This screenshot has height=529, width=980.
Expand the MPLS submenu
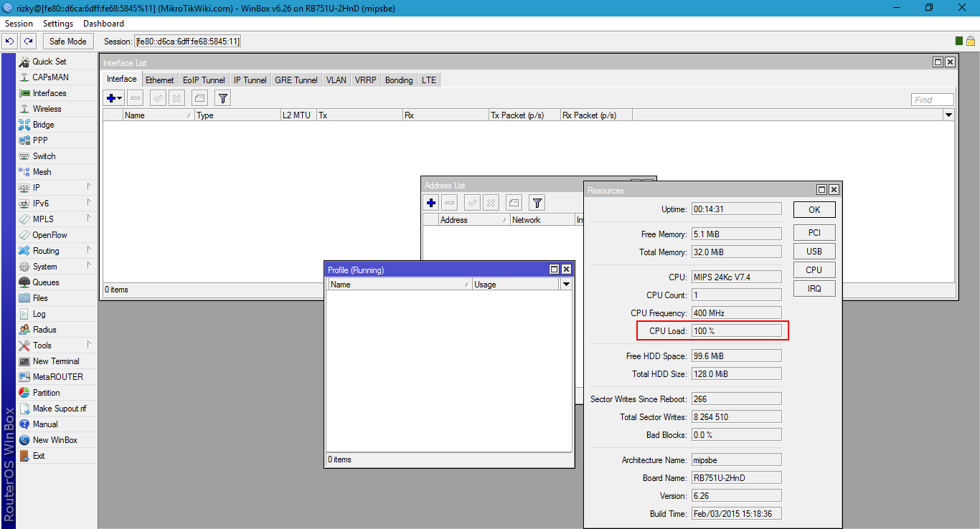click(x=57, y=219)
